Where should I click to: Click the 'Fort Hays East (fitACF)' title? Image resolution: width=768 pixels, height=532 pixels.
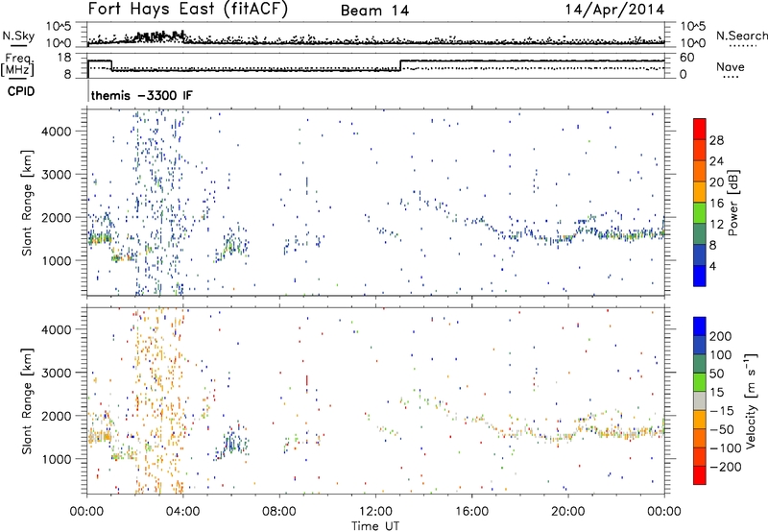coord(187,10)
